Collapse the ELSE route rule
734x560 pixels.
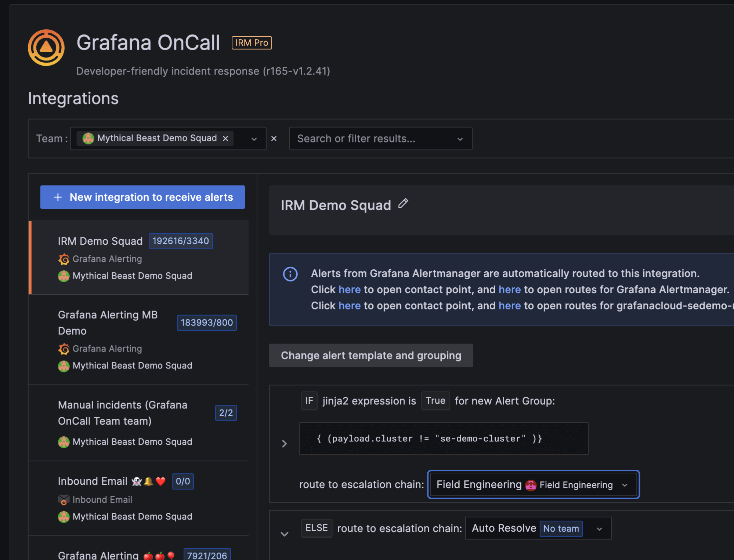point(285,534)
